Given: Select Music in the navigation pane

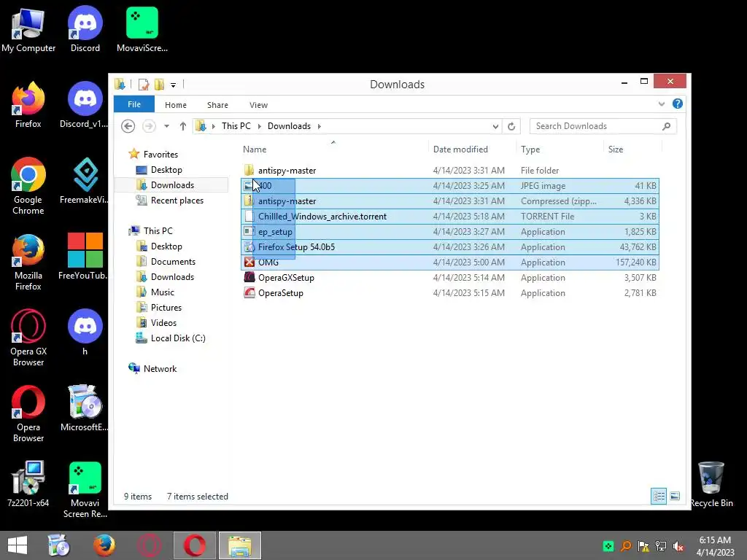Looking at the screenshot, I should point(162,292).
